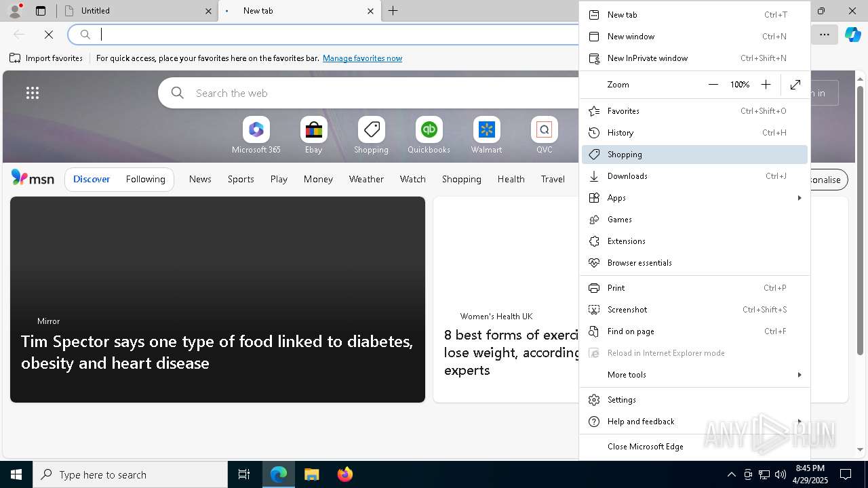Open the QVC quick link
Screen dimensions: 868x488
pyautogui.click(x=544, y=136)
